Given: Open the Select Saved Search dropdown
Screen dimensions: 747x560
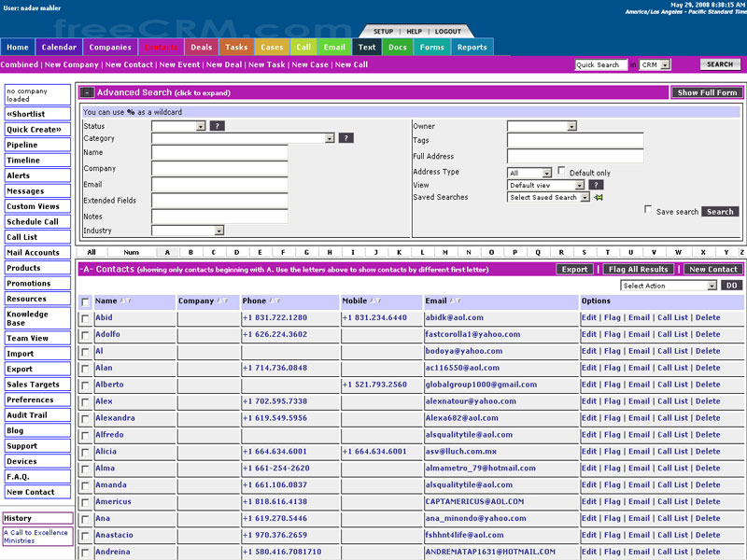Looking at the screenshot, I should click(549, 197).
